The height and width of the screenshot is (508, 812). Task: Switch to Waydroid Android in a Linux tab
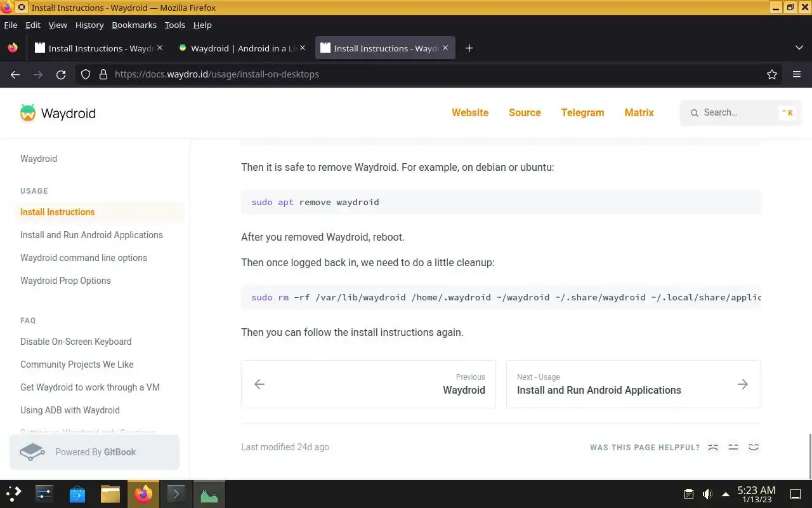[x=241, y=48]
